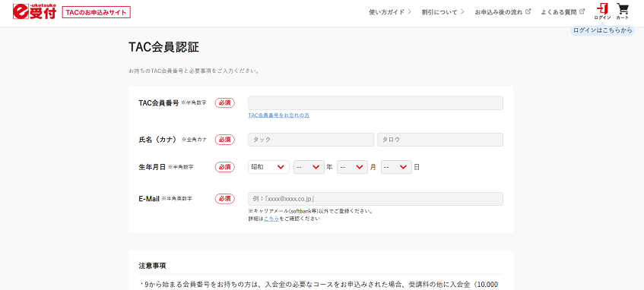Open the login icon
The image size is (644, 290).
click(602, 11)
